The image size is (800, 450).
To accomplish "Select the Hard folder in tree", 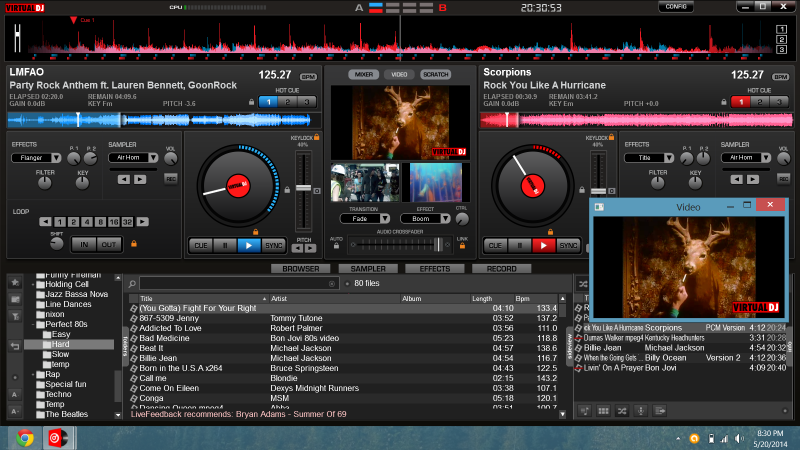I will 60,344.
